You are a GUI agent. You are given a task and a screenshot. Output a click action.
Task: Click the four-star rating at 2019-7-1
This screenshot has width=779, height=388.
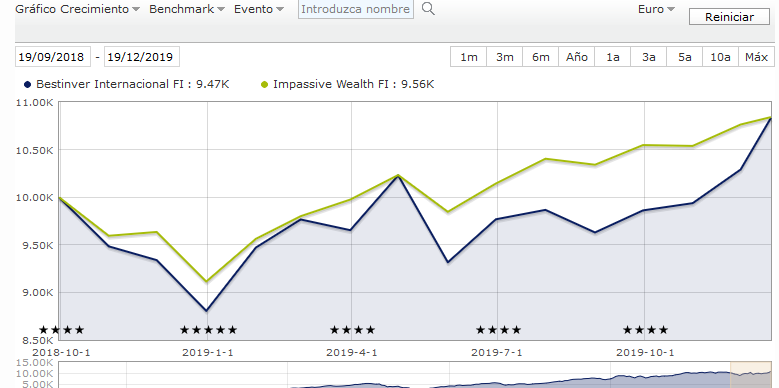[498, 330]
